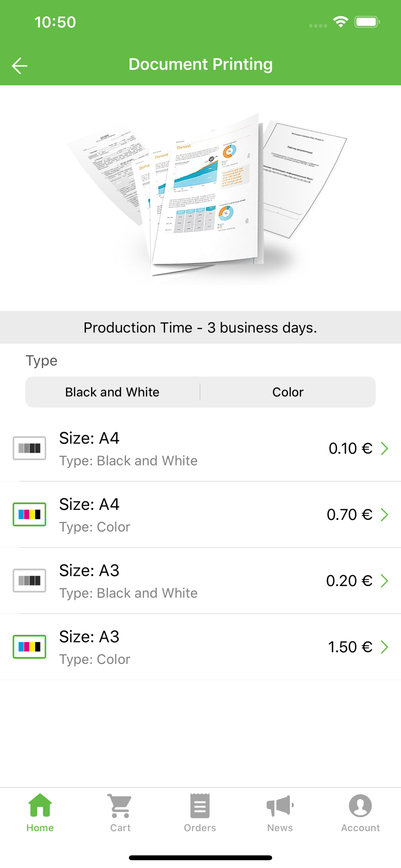Tap the CMYK color icon for A4 Color
The width and height of the screenshot is (401, 868).
click(x=30, y=514)
